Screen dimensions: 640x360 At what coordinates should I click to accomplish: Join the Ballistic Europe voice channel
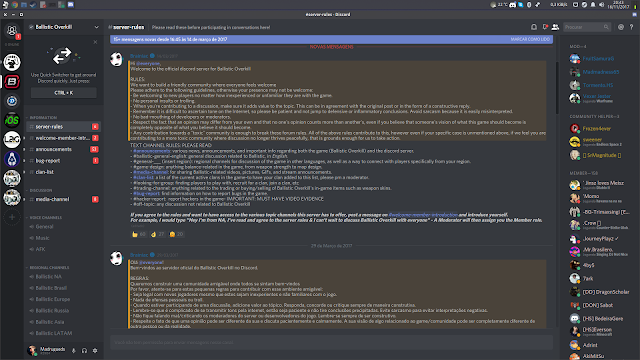pyautogui.click(x=63, y=299)
